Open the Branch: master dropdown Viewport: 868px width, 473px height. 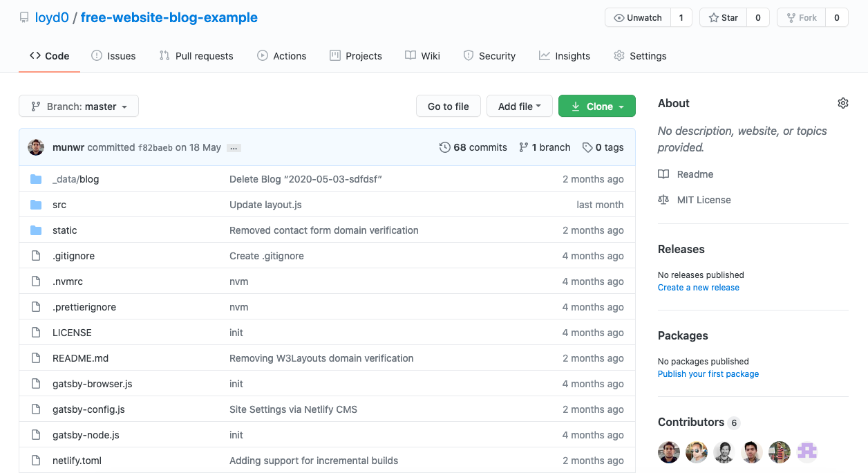[79, 106]
